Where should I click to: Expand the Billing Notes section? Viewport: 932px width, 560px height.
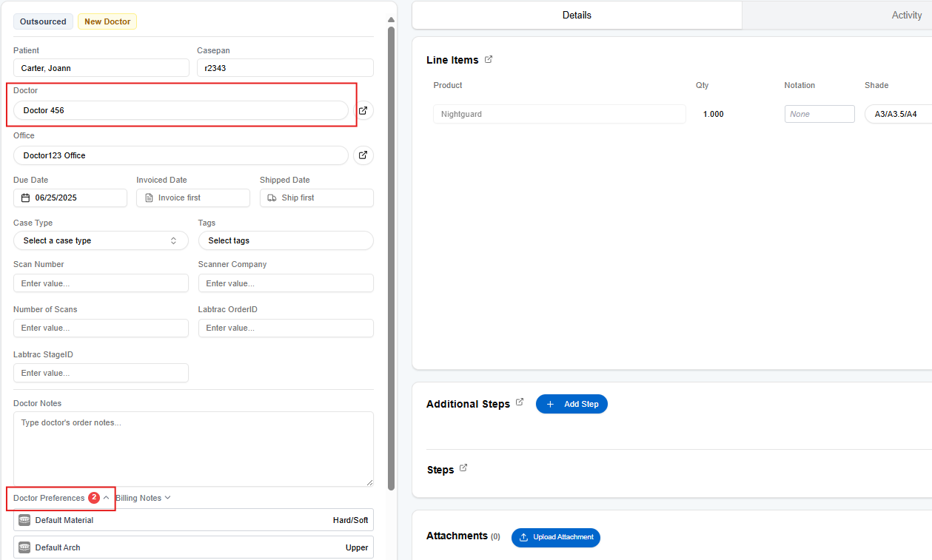coord(143,498)
